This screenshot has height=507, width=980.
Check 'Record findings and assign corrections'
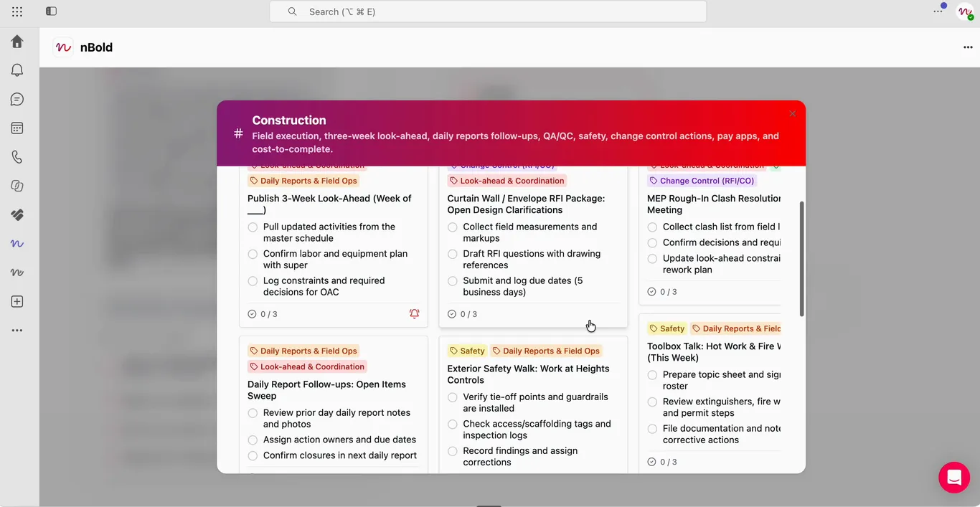pos(453,452)
